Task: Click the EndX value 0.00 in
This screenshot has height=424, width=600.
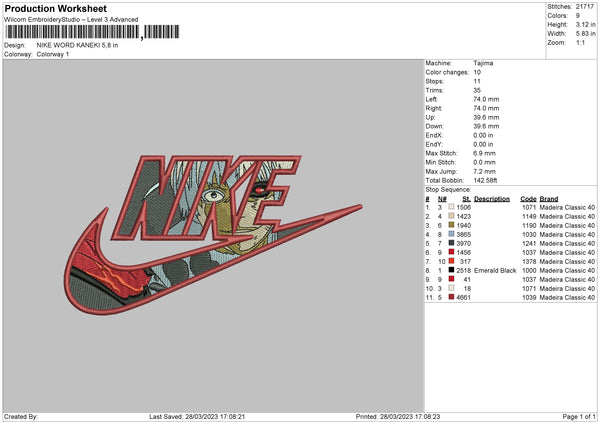Action: [483, 135]
